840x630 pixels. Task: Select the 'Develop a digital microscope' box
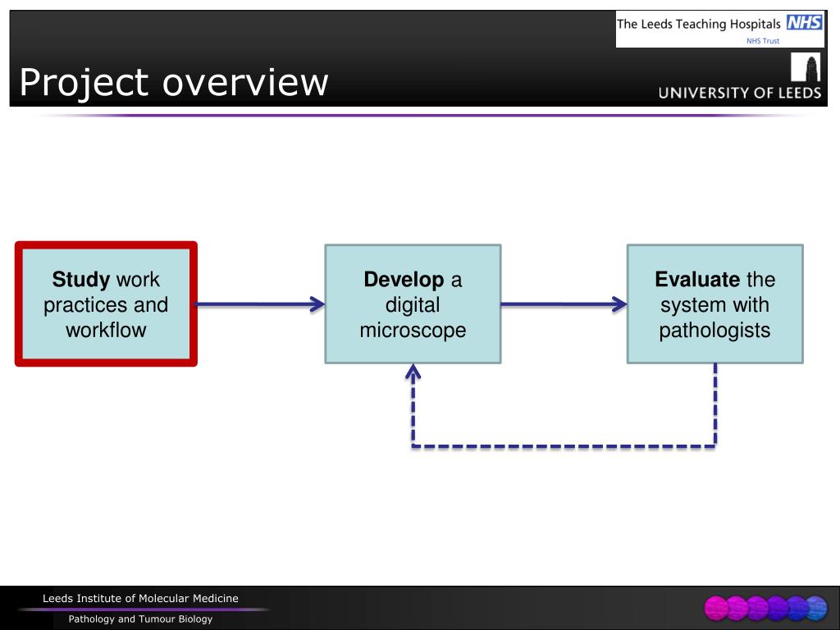tap(413, 304)
